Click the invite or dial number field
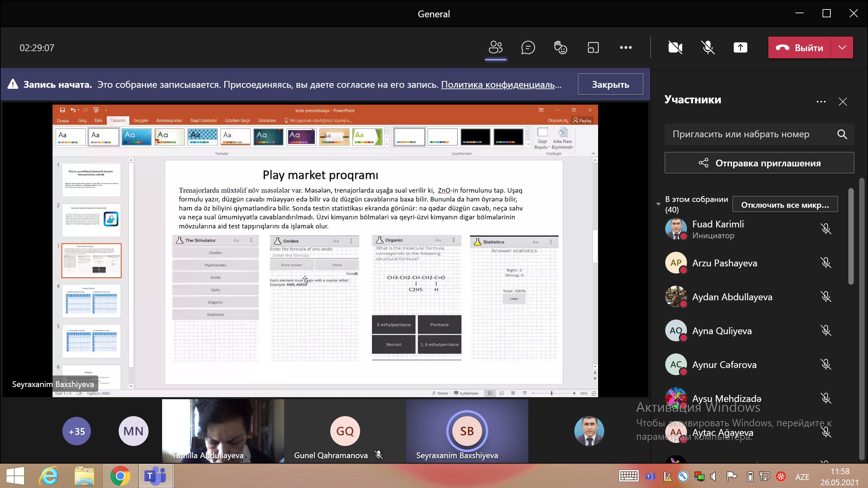Image resolution: width=868 pixels, height=488 pixels. [741, 135]
